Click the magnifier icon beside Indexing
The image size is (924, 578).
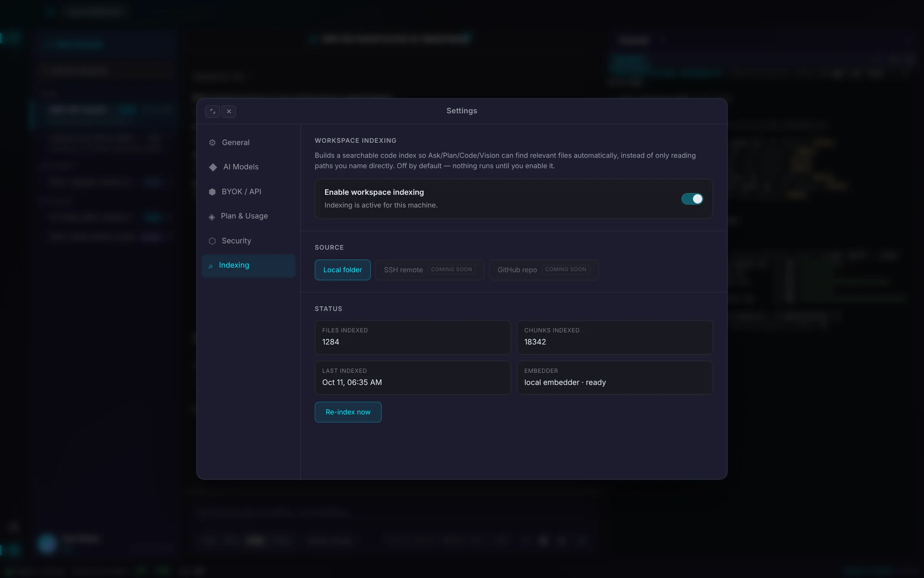[x=211, y=266]
